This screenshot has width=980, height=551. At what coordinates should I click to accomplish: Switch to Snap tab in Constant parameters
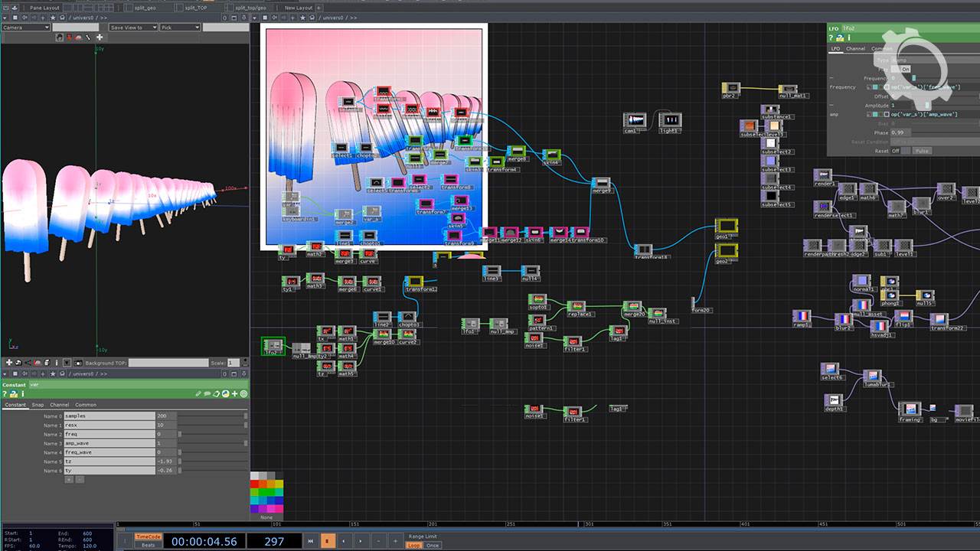tap(38, 405)
